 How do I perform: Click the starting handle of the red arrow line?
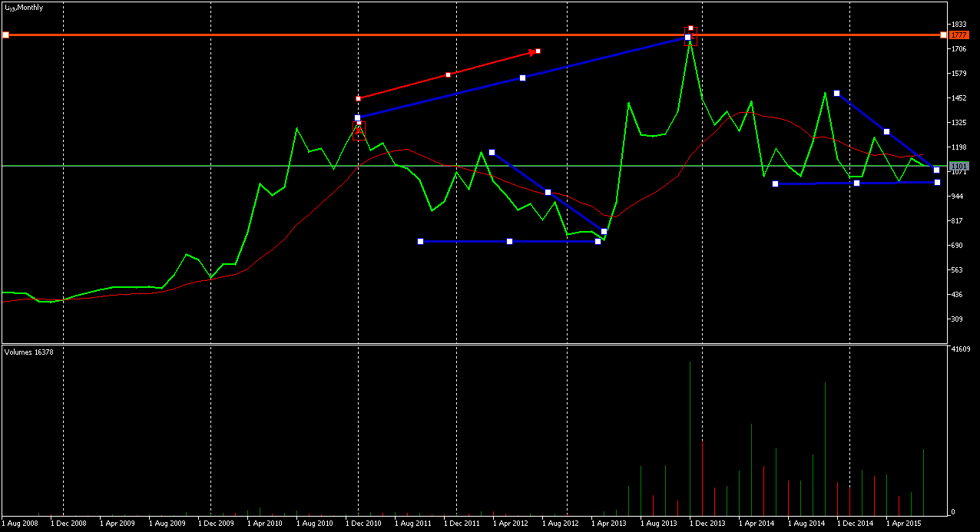point(358,98)
